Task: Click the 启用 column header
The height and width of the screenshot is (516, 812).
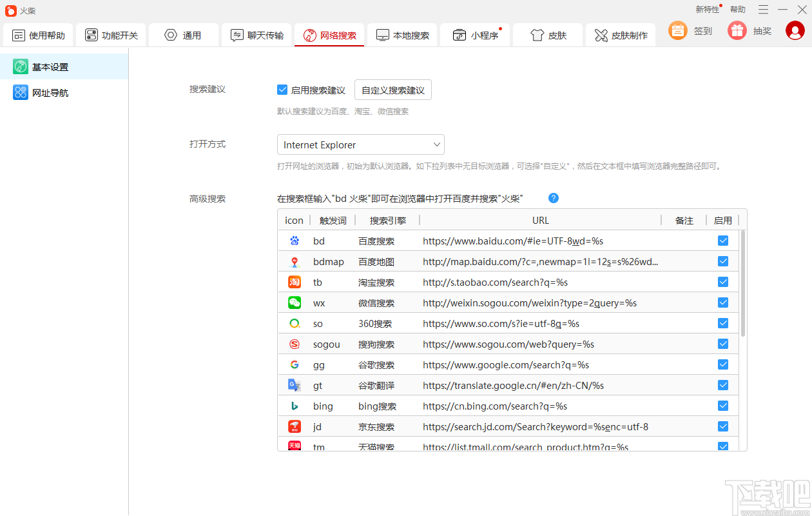Action: (x=723, y=221)
